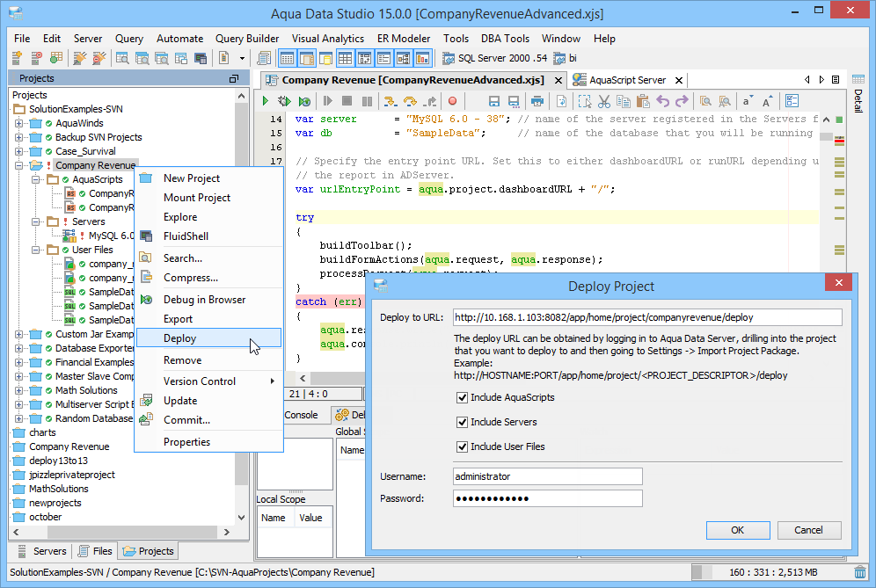
Task: Click the red breakpoint record icon
Action: coord(453,101)
